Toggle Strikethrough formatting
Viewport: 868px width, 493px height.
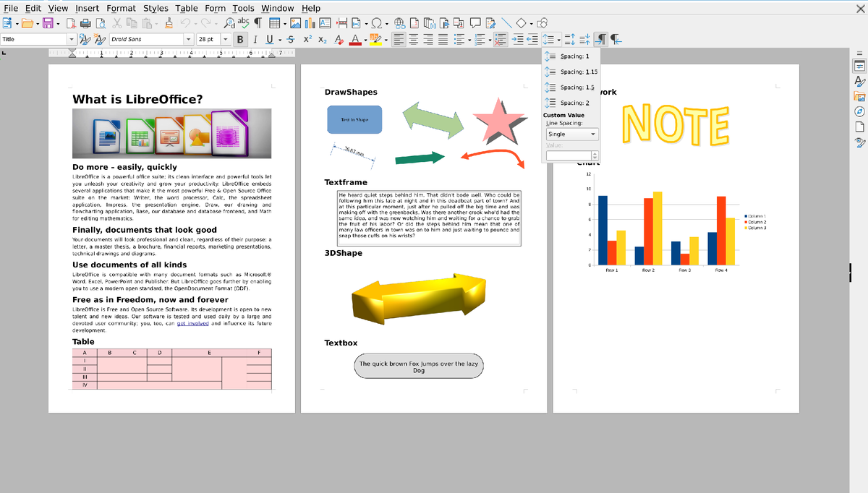click(x=291, y=40)
